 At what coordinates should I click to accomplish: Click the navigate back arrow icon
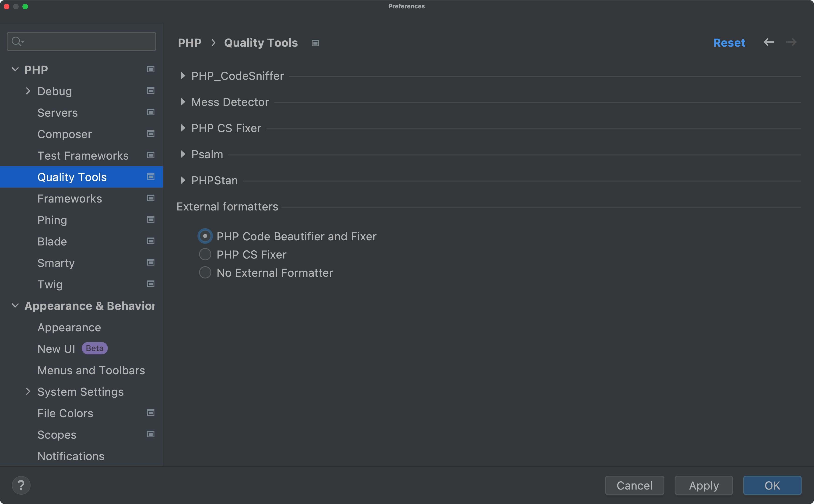click(x=769, y=42)
